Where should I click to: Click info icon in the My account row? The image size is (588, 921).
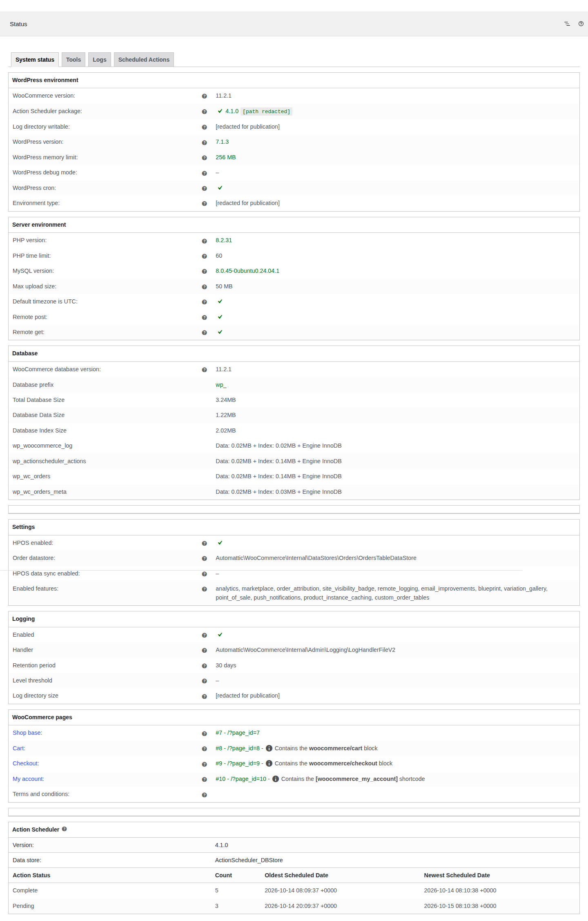click(x=276, y=779)
